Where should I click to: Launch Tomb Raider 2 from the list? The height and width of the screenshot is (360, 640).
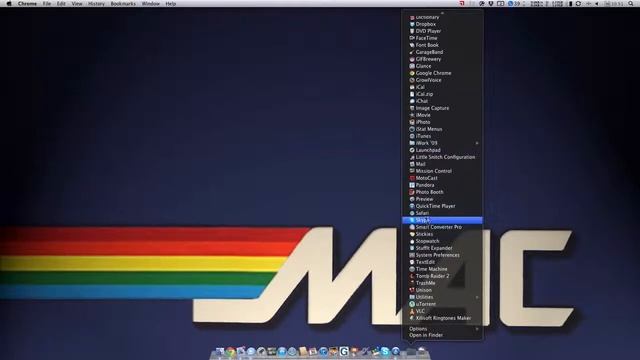click(x=442, y=276)
